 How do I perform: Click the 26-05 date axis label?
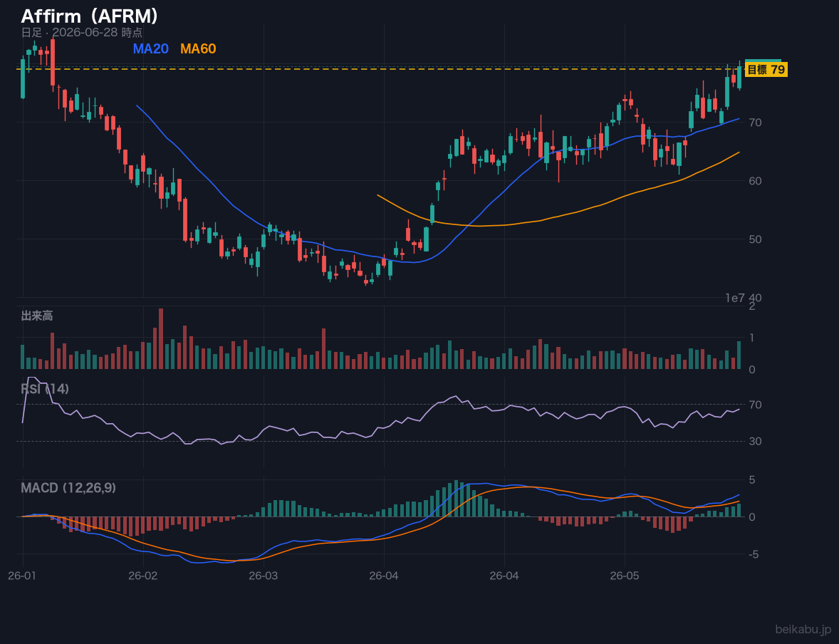click(x=625, y=576)
